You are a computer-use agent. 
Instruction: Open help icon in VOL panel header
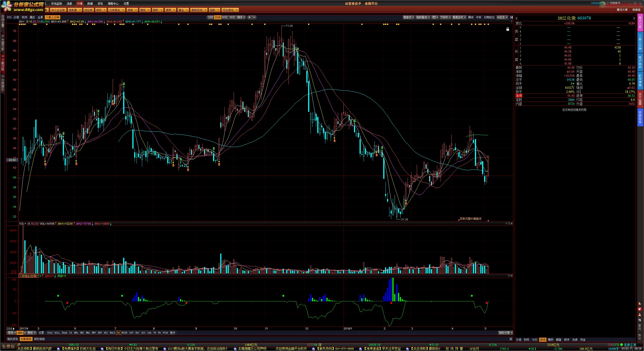[x=506, y=224]
